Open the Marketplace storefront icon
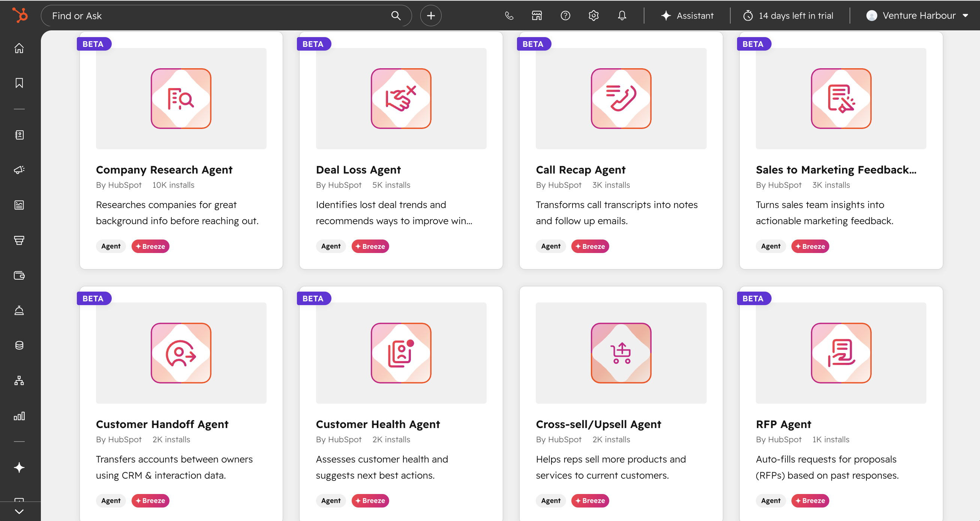Viewport: 980px width, 521px height. [x=537, y=16]
